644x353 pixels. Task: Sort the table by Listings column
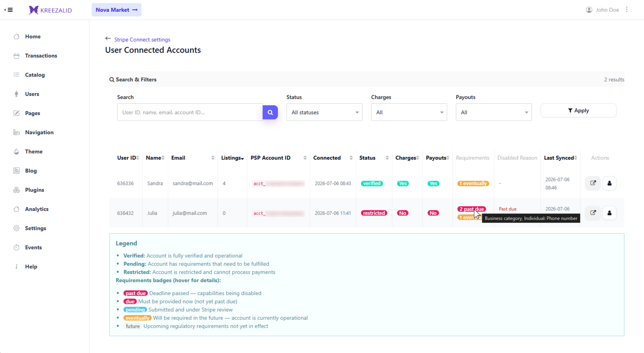pyautogui.click(x=232, y=158)
